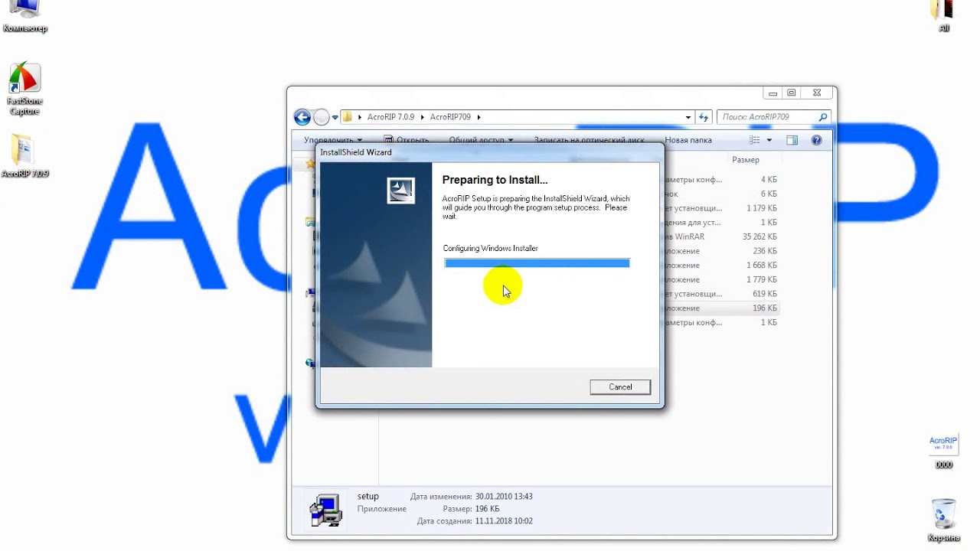Viewport: 980px width, 551px height.
Task: Open the 'Корзина' recycle bin icon
Action: pos(943,520)
